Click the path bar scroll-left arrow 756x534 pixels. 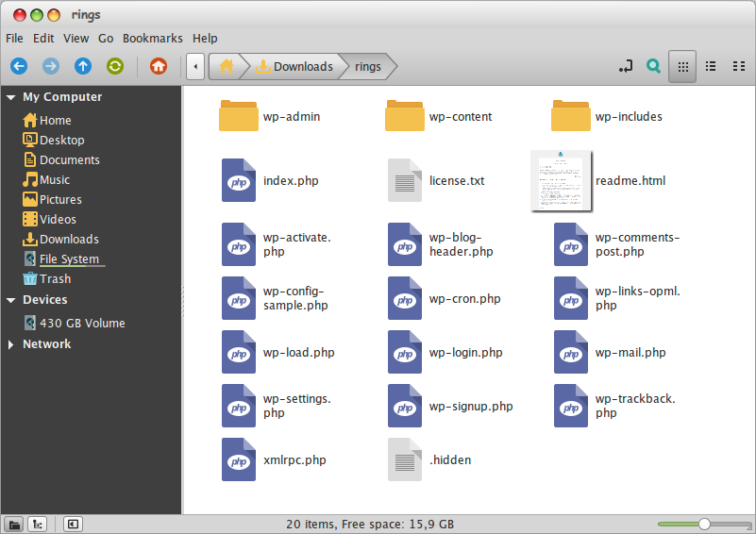195,66
